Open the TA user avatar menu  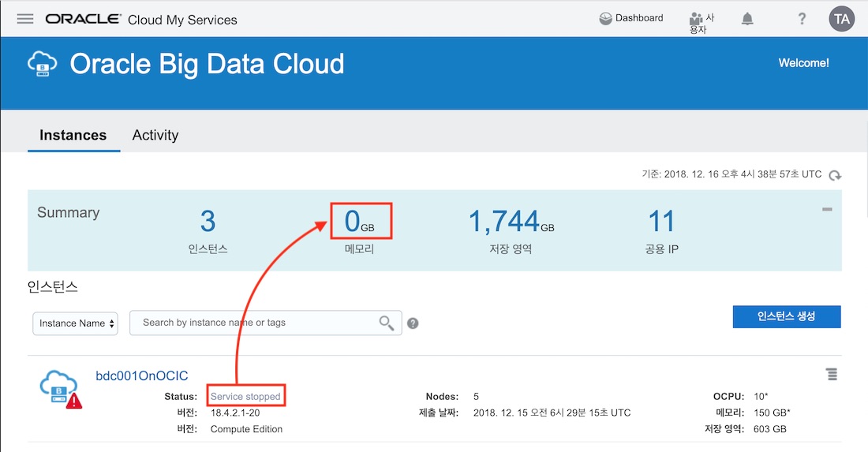pos(842,19)
